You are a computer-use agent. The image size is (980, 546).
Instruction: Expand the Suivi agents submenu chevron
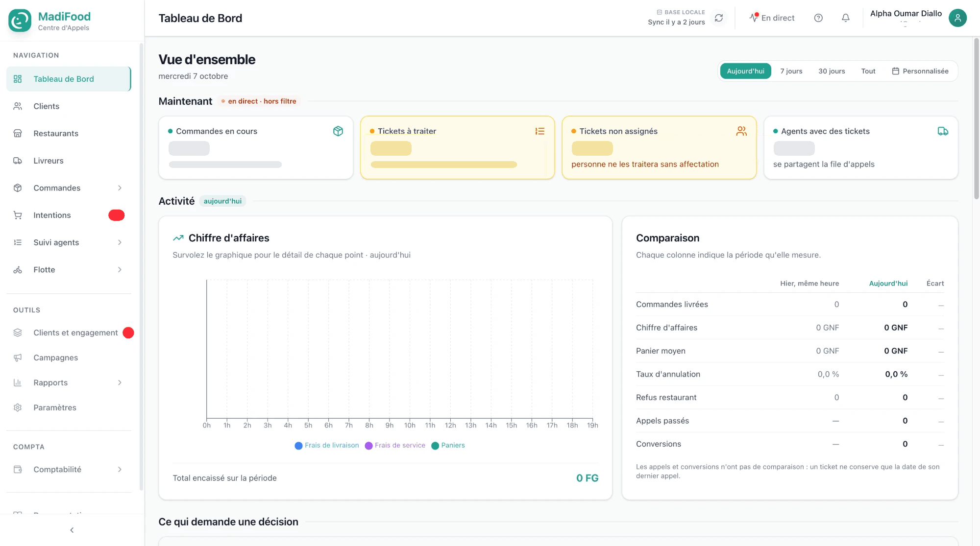tap(120, 242)
